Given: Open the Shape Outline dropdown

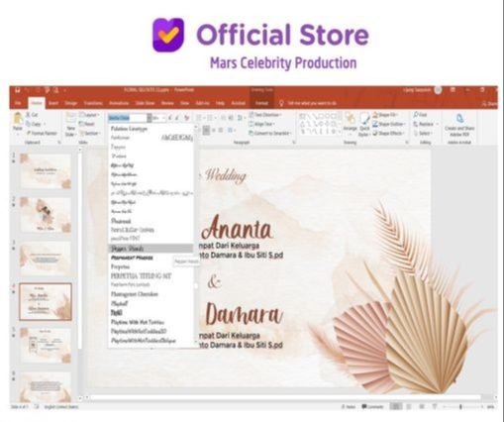Looking at the screenshot, I should point(389,124).
